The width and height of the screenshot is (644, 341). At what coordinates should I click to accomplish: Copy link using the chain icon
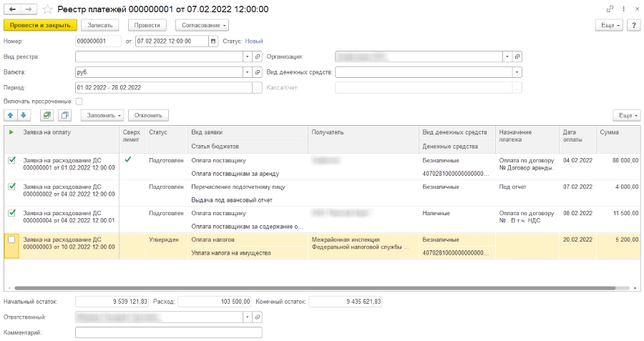(x=610, y=9)
